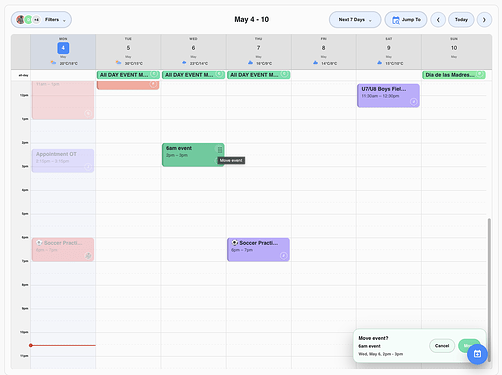Click the icon on U7/U8 Boys event
This screenshot has width=502, height=375.
(x=414, y=102)
